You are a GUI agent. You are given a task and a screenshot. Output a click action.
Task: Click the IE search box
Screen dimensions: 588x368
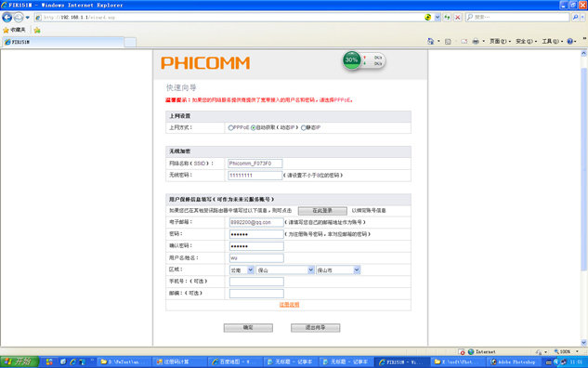[517, 18]
